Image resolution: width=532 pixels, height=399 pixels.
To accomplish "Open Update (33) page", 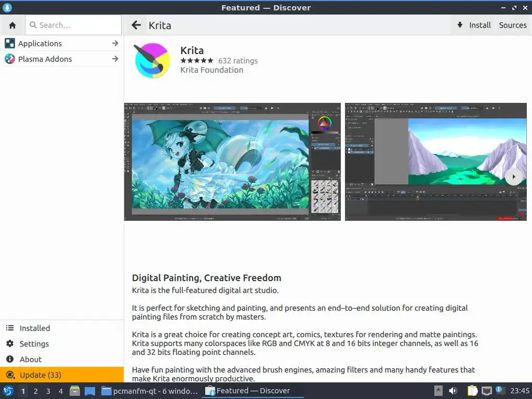I will [x=62, y=375].
